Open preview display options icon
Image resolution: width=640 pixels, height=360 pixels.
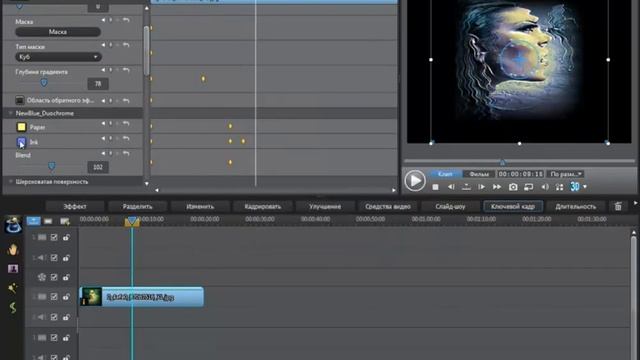[x=529, y=187]
